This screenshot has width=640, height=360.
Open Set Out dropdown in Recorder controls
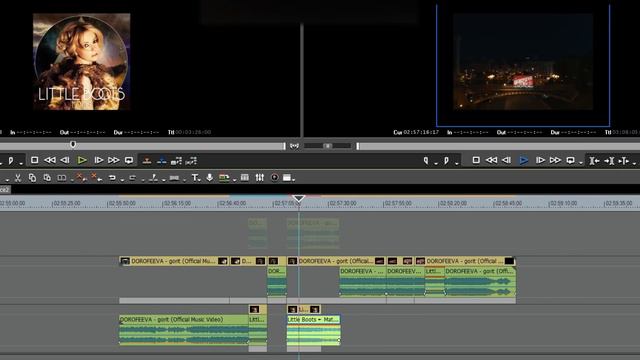(x=457, y=163)
